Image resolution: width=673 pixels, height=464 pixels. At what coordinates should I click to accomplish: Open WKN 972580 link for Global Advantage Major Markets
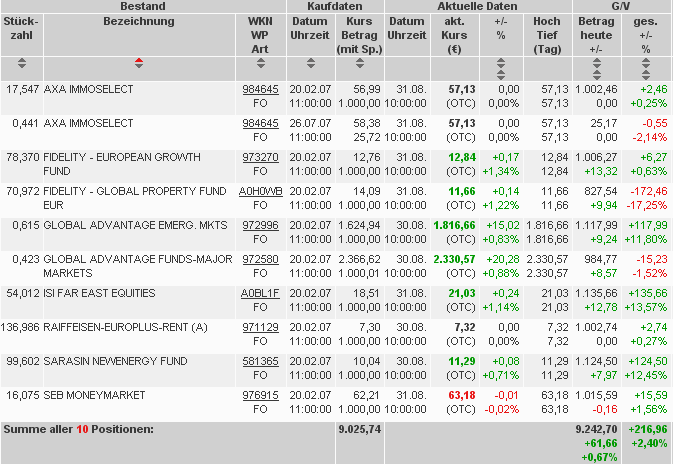click(260, 259)
